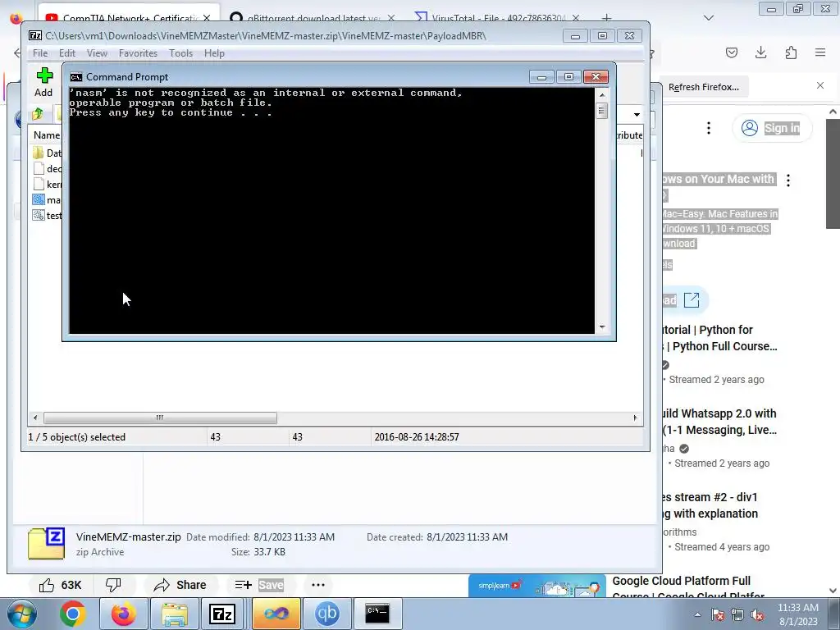
Task: Open the stream #2 - div1 video link
Action: [710, 505]
